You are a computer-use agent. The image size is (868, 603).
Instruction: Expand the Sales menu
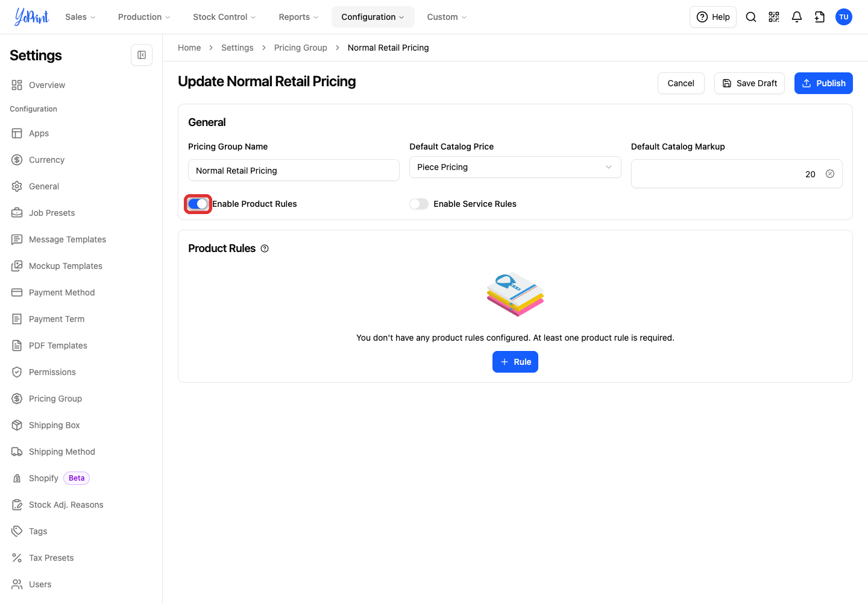coord(80,17)
